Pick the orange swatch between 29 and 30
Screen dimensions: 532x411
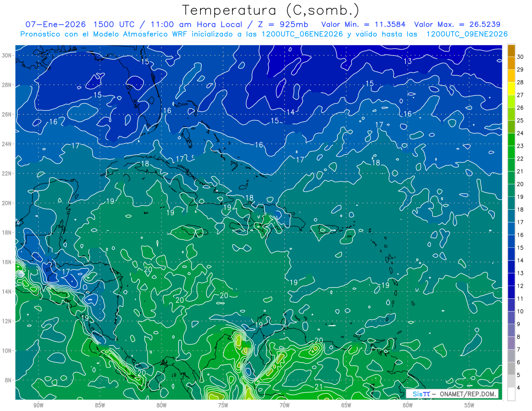point(511,63)
